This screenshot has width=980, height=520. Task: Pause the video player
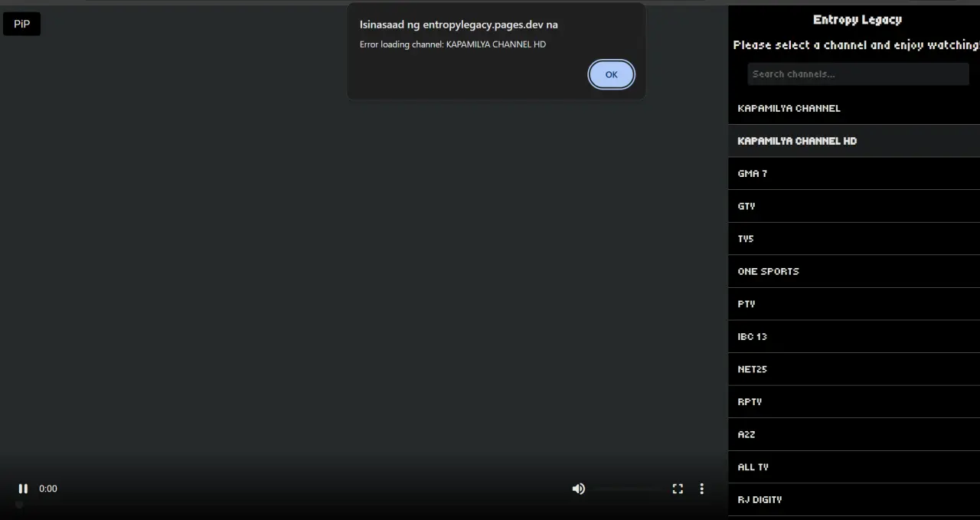[x=23, y=489]
